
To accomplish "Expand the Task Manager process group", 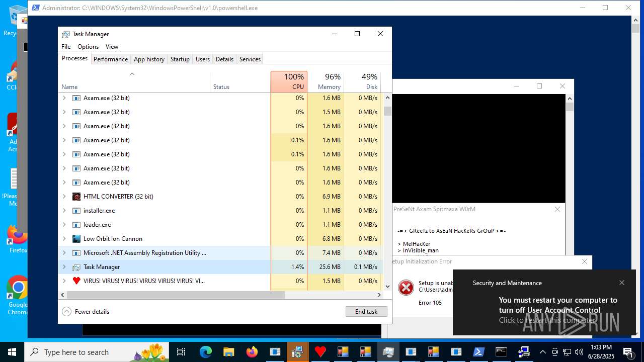I will [64, 267].
